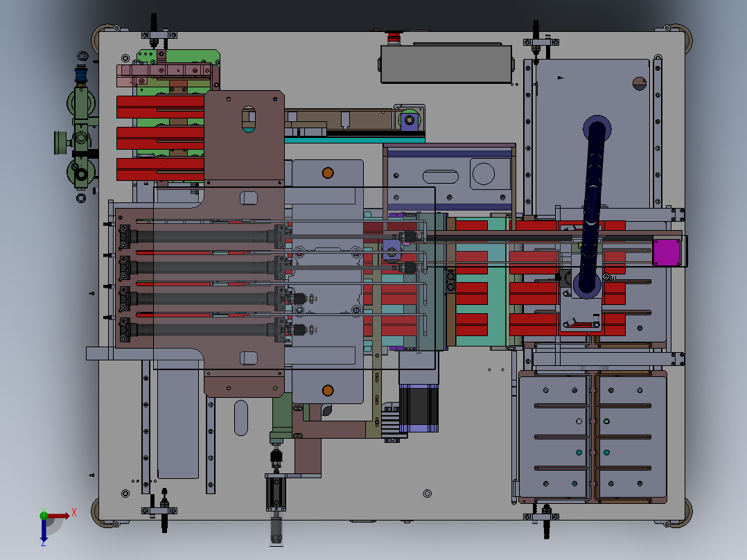This screenshot has height=560, width=747.
Task: Select the magenta block at rail end
Action: 667,252
